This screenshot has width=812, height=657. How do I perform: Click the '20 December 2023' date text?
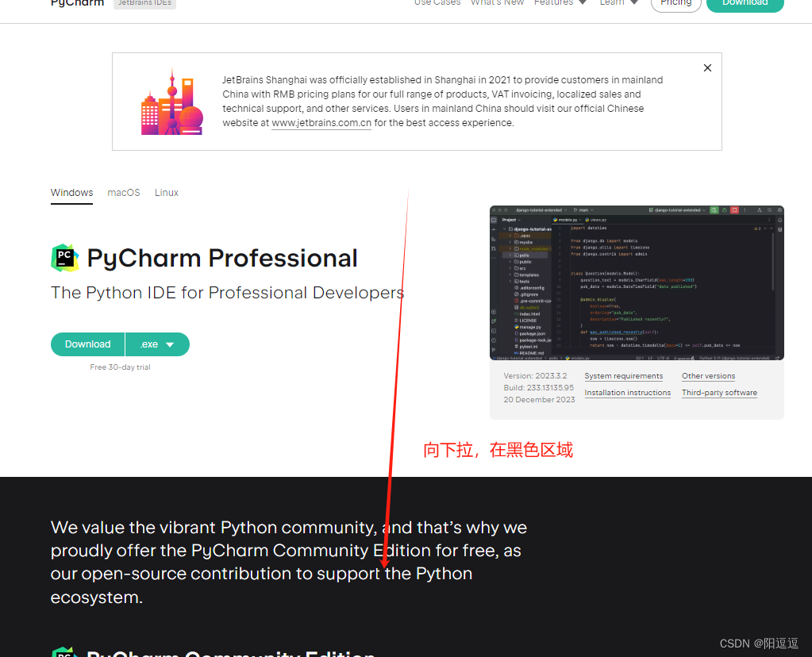click(x=539, y=400)
